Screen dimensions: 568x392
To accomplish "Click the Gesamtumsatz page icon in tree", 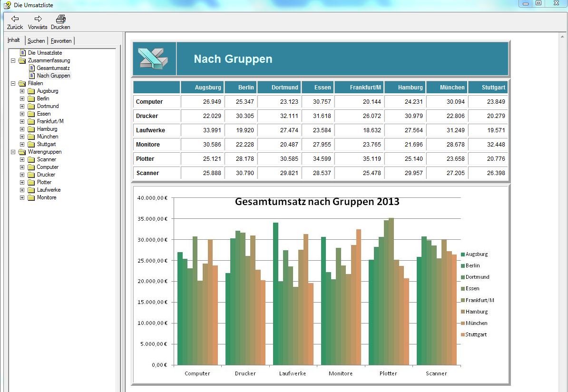I will pyautogui.click(x=32, y=68).
